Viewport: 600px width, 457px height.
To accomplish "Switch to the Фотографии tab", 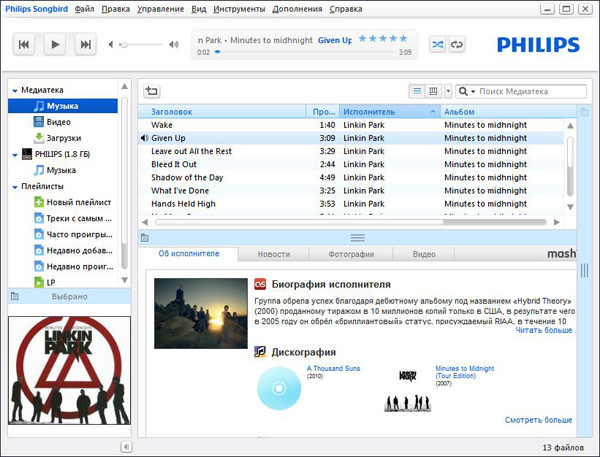I will click(x=351, y=254).
